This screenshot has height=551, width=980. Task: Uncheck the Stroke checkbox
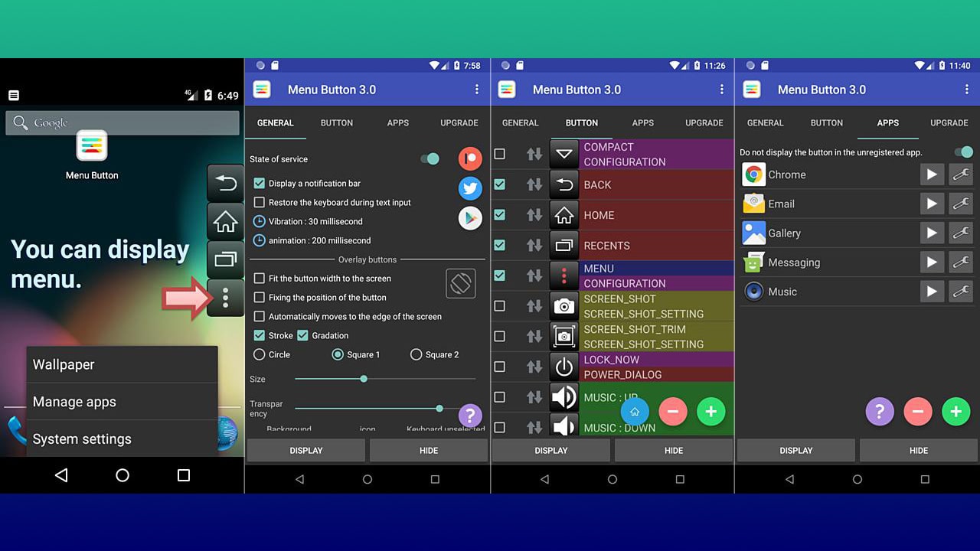[x=259, y=335]
